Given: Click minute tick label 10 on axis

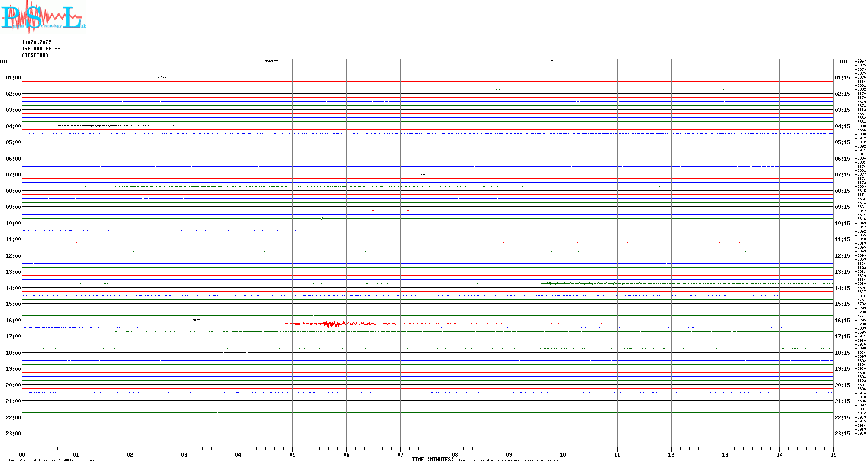Looking at the screenshot, I should click(x=563, y=454).
